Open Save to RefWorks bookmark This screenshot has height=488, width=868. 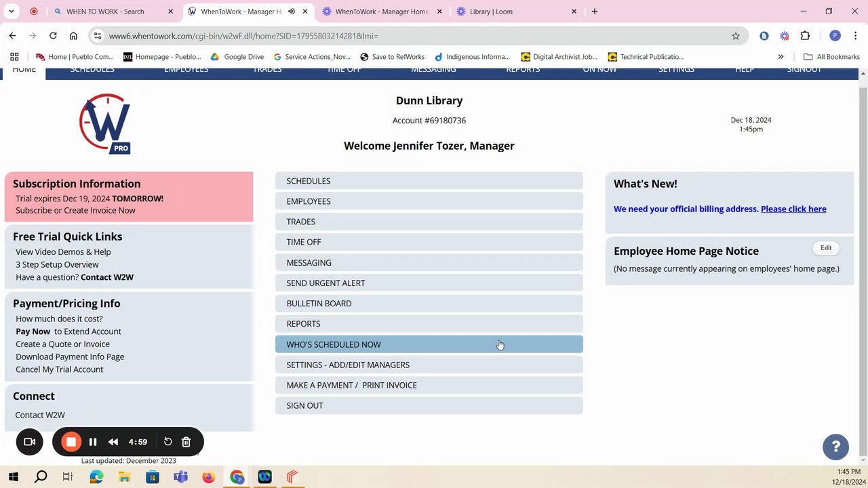[x=392, y=57]
